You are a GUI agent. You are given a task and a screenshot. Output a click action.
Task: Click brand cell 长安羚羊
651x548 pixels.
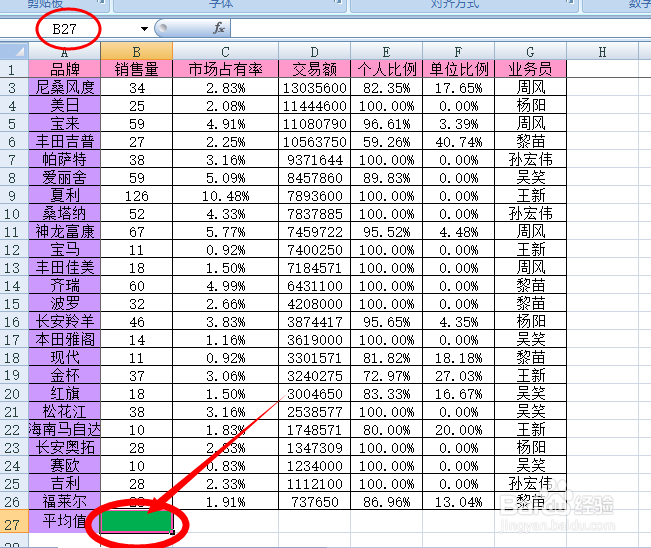(64, 322)
